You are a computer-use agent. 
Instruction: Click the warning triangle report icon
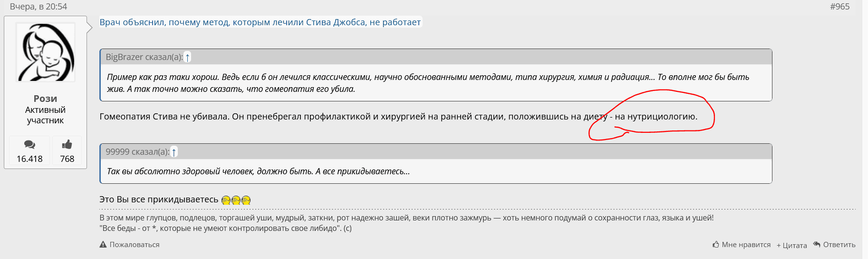point(103,245)
